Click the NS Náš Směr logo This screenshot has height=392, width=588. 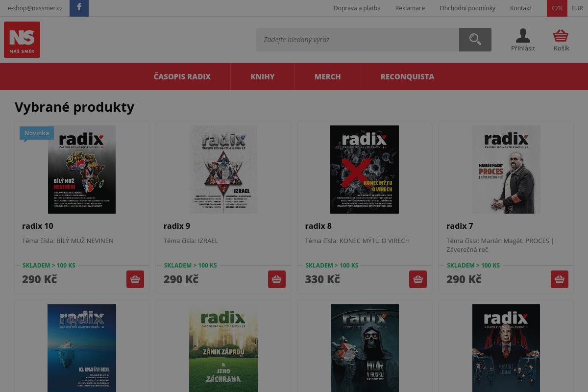22,40
